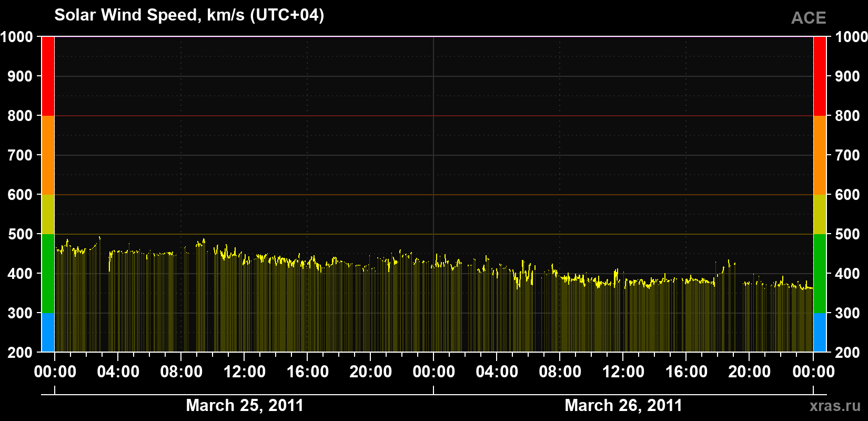Viewport: 868px width, 421px height.
Task: Click the green color band on right scale
Action: tap(820, 274)
